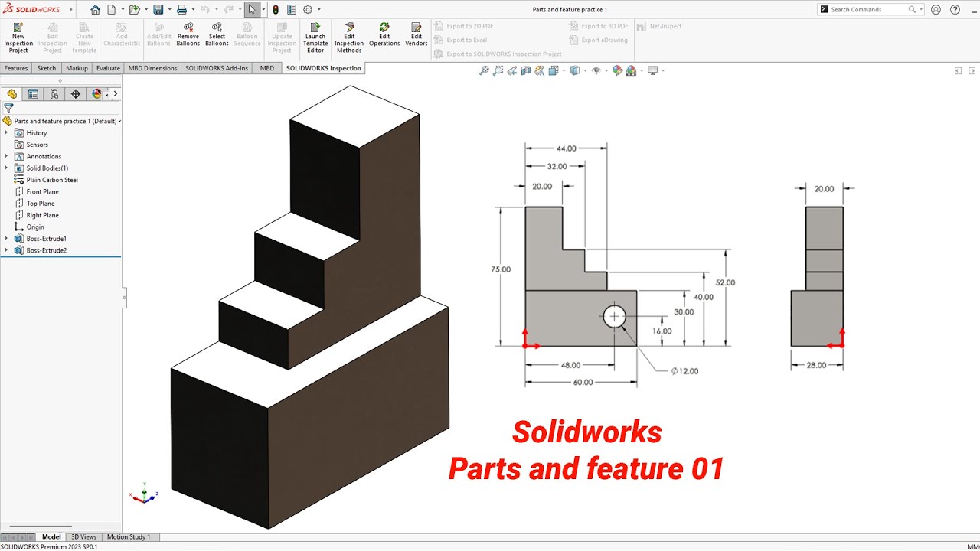980x551 pixels.
Task: Launch Template Editor
Action: pyautogui.click(x=315, y=37)
